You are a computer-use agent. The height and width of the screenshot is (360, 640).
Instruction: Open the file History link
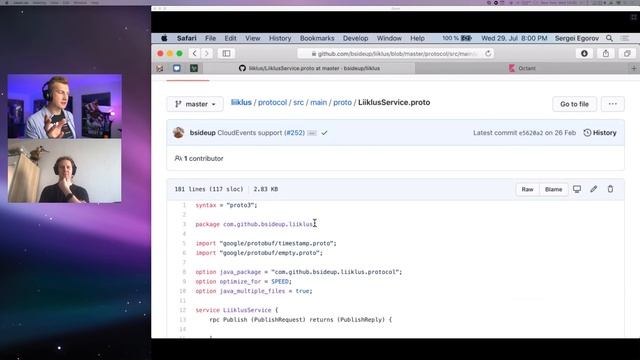[x=600, y=133]
